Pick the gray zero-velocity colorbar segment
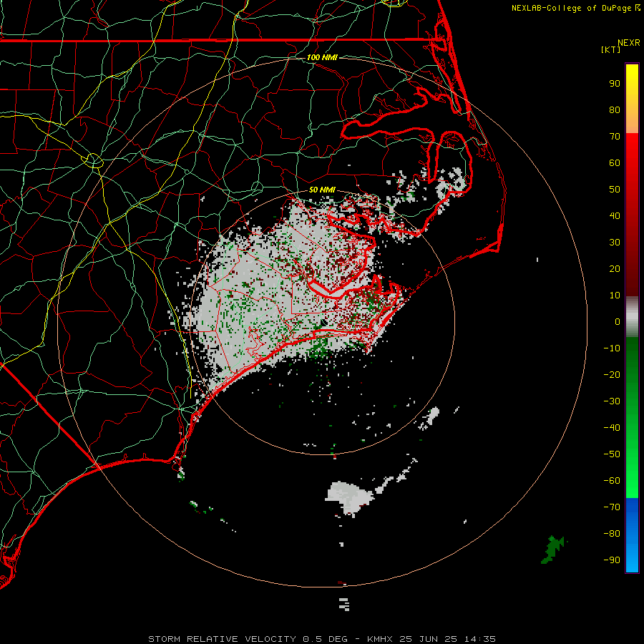 [x=632, y=317]
